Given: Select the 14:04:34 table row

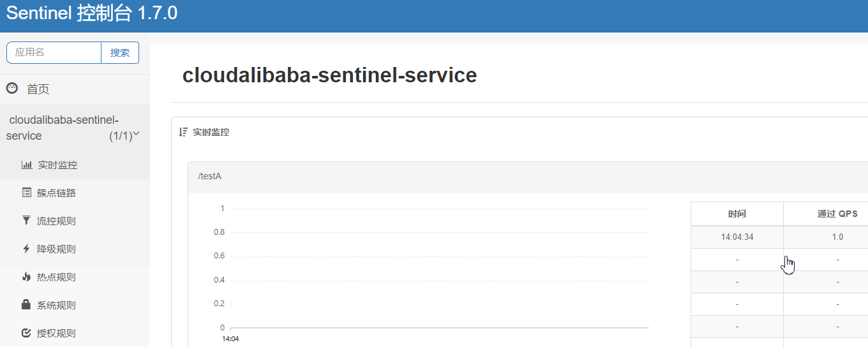Looking at the screenshot, I should (x=737, y=237).
